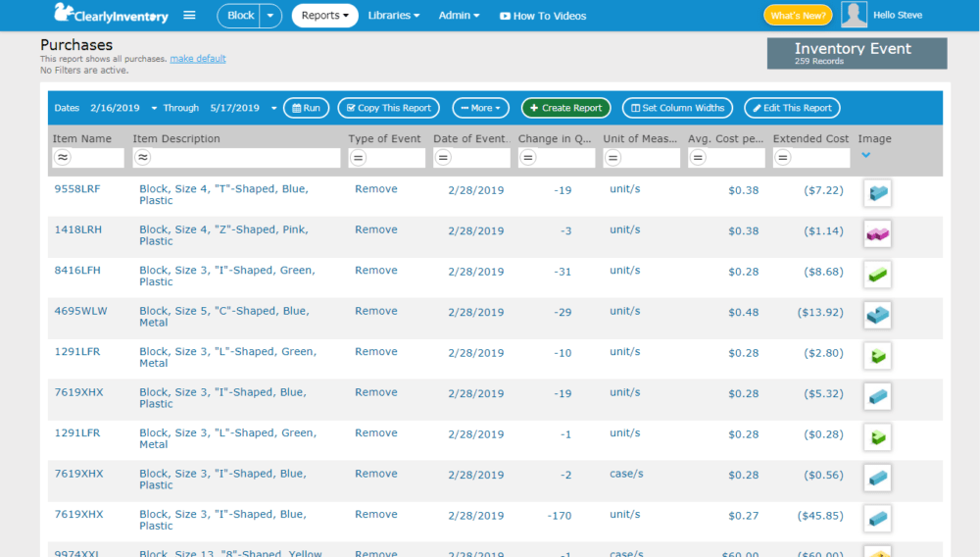Open the Reports menu
980x557 pixels.
tap(325, 16)
